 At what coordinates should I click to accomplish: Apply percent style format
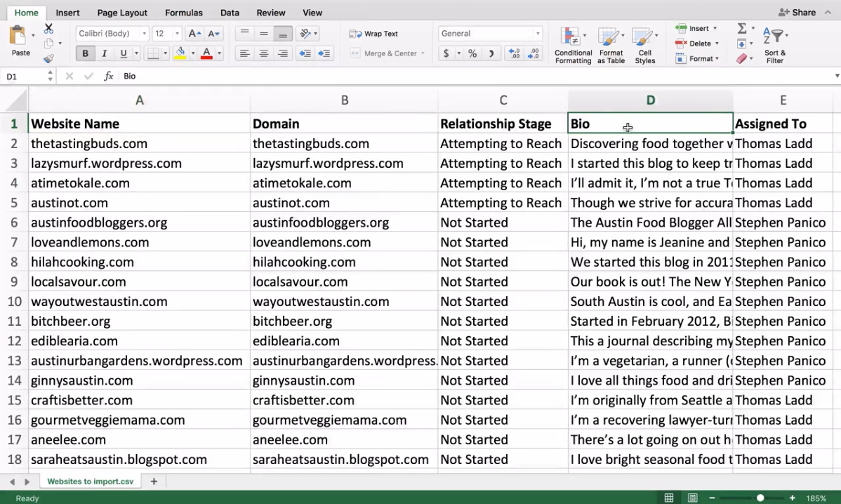click(472, 53)
